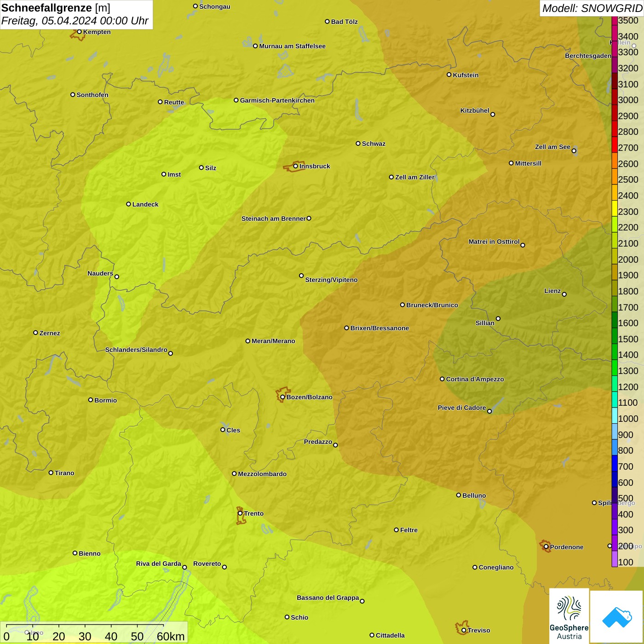Click the Schongau label
Screen dimensions: 644x644
[215, 6]
